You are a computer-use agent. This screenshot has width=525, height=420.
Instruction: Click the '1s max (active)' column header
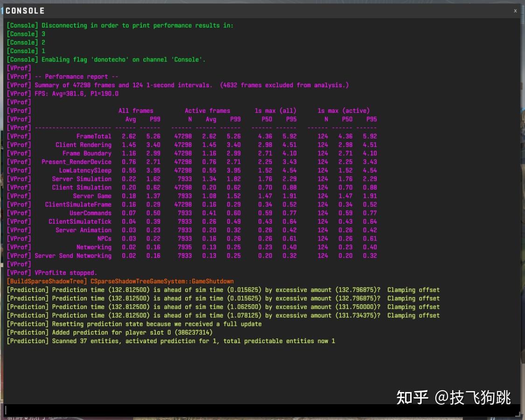click(343, 110)
